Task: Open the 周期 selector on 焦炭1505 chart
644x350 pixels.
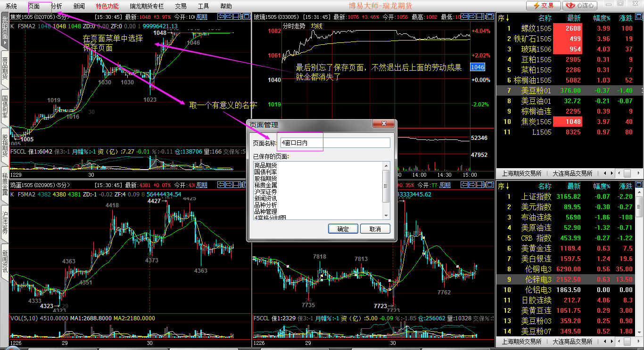Action: pyautogui.click(x=201, y=17)
